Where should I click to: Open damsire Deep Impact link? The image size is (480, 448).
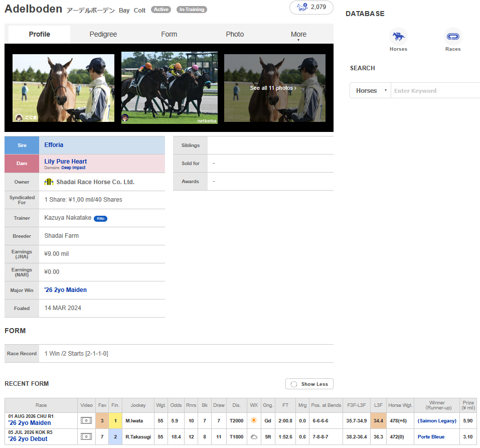coord(73,168)
